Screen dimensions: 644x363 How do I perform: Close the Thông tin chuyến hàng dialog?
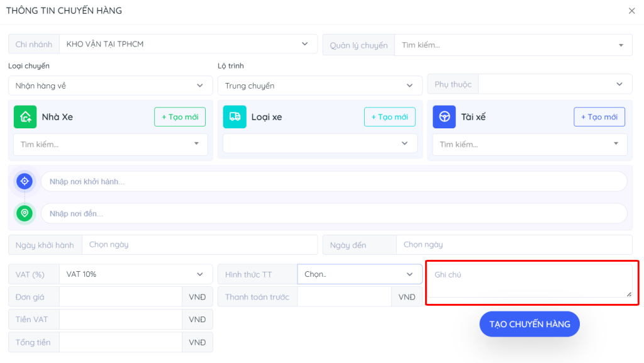click(631, 11)
